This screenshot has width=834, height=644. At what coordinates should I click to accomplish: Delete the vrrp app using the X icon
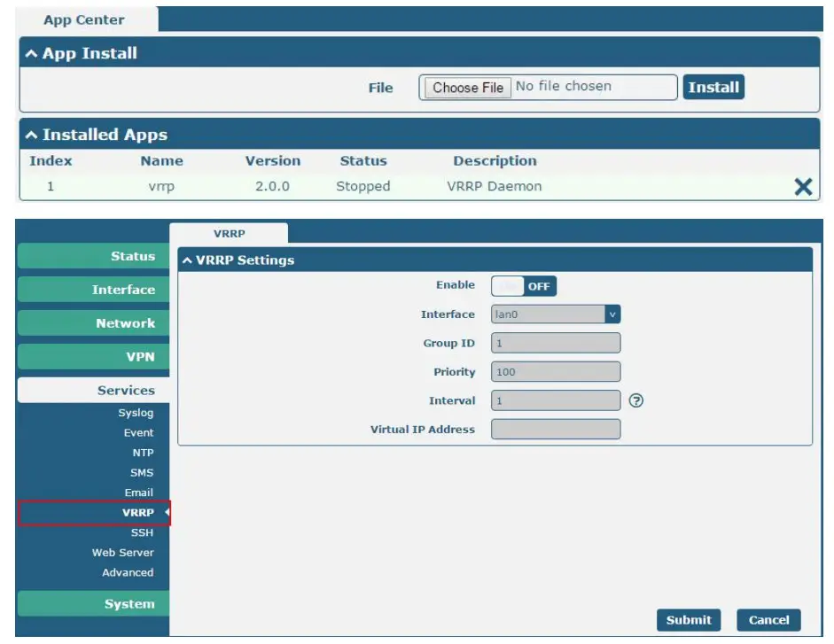tap(802, 186)
